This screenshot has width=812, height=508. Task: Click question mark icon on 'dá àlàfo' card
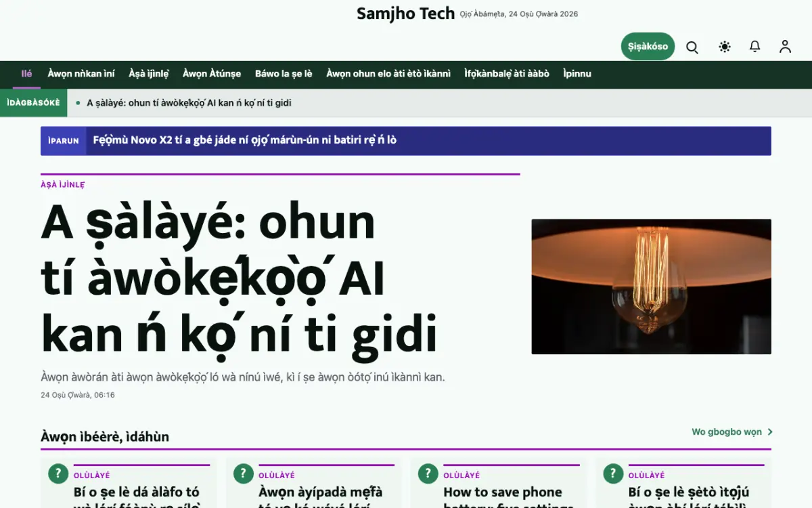pyautogui.click(x=58, y=473)
